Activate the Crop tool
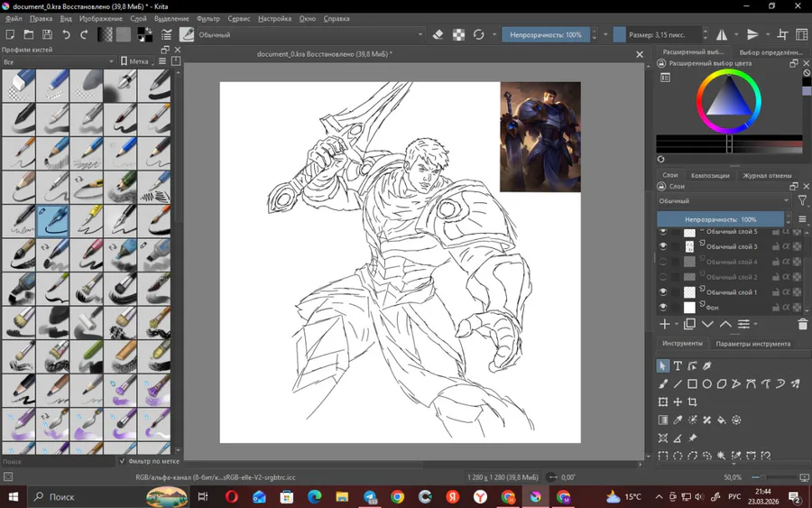This screenshot has height=508, width=812. pos(692,402)
